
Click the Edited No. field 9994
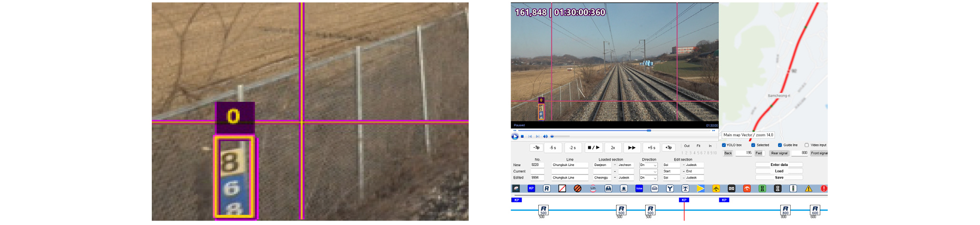tap(537, 178)
